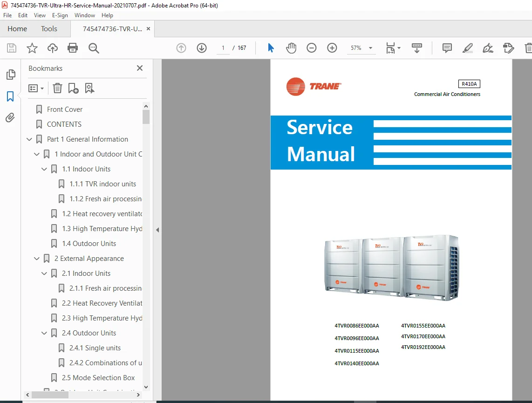Open the Sign document pen tool

(x=488, y=48)
